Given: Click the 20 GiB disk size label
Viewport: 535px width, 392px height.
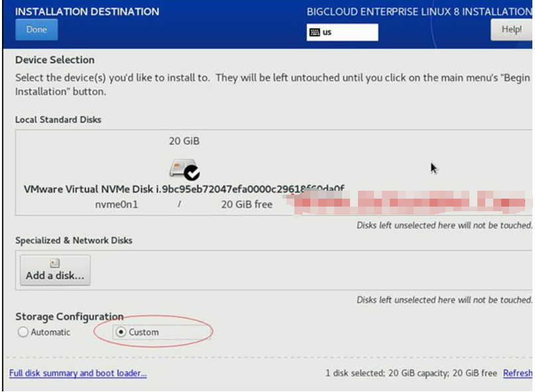Looking at the screenshot, I should [184, 141].
